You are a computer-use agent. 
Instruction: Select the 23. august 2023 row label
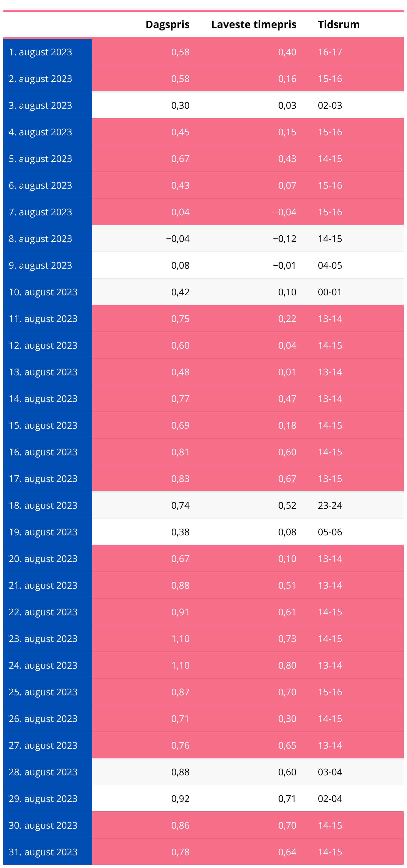point(43,639)
